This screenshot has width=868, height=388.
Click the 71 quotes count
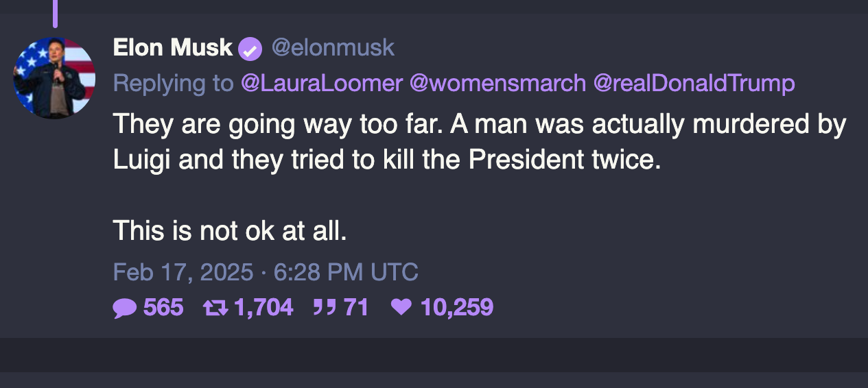coord(356,308)
